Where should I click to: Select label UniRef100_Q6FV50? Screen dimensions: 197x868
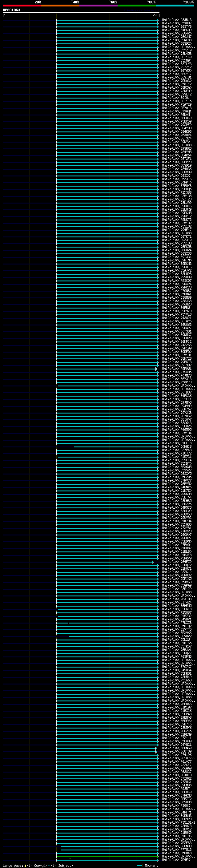pos(177,484)
